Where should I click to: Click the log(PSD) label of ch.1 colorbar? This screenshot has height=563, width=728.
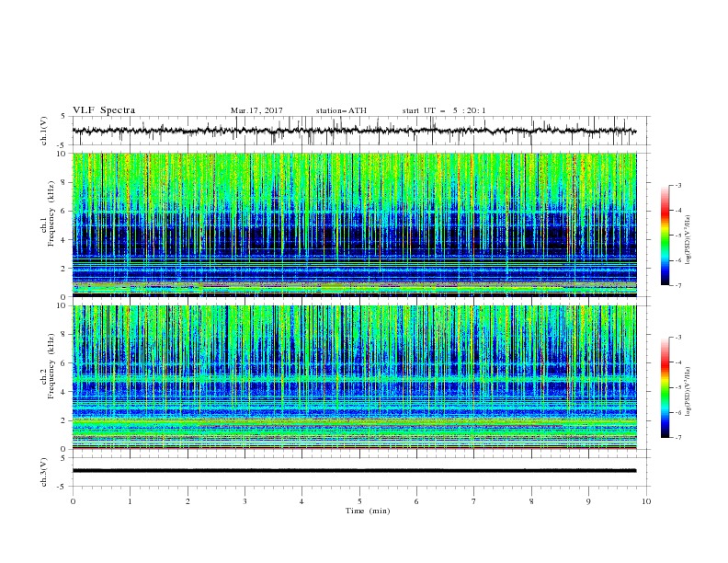pos(688,240)
